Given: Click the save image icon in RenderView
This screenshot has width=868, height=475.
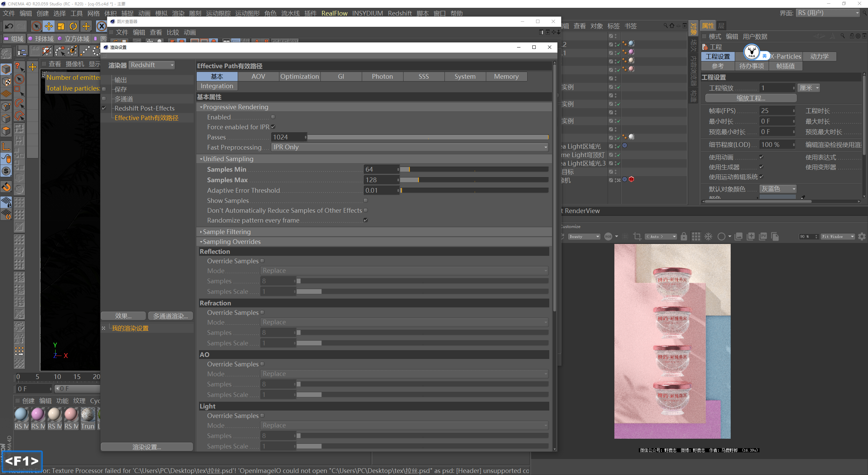Looking at the screenshot, I should pyautogui.click(x=738, y=236).
